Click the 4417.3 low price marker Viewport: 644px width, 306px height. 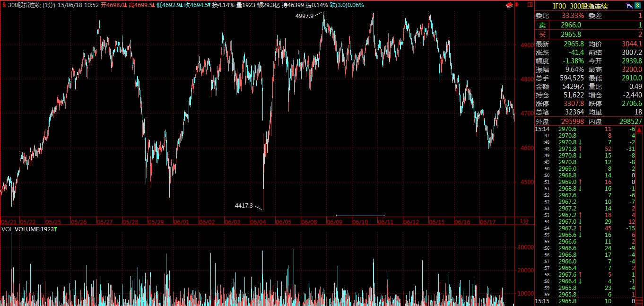pos(244,206)
